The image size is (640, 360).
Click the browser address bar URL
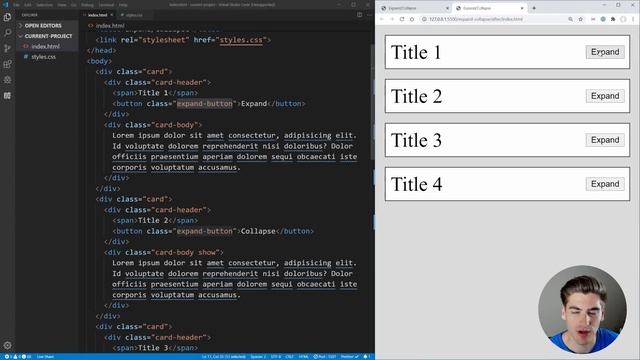(x=476, y=19)
